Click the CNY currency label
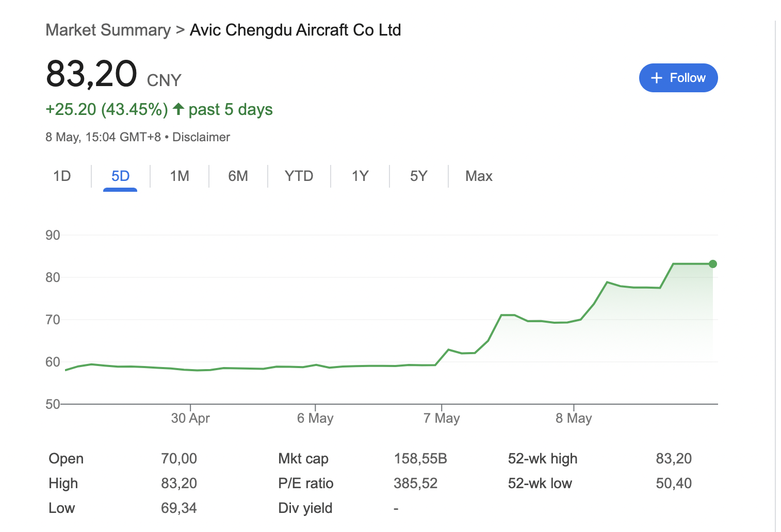Image resolution: width=781 pixels, height=532 pixels. pyautogui.click(x=164, y=80)
